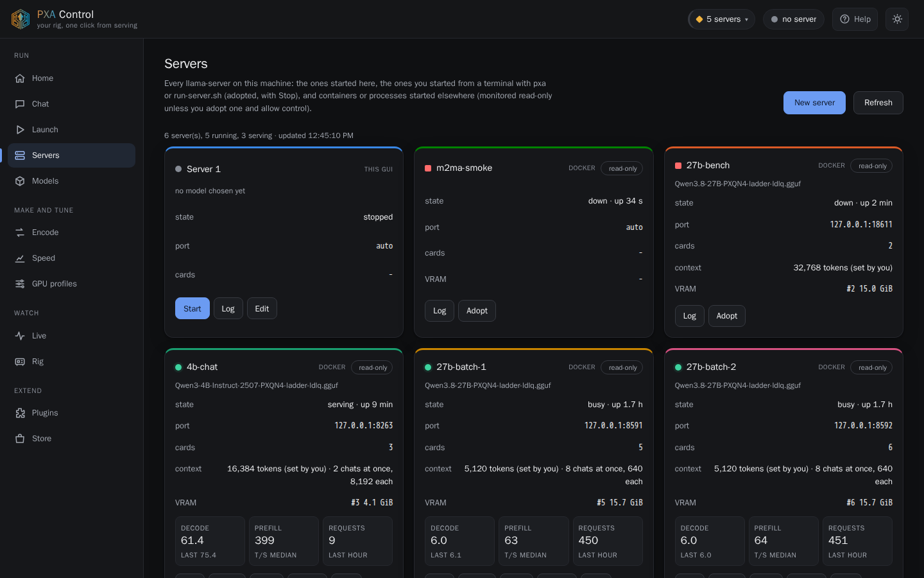Toggle the light/dark theme sun button
The image size is (924, 578).
coord(897,19)
